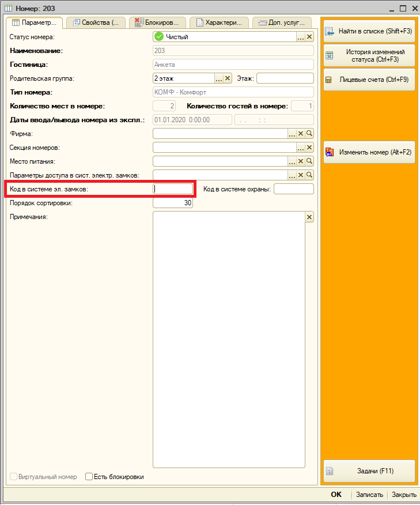Click Изменить номер (Alt+F2) button
The height and width of the screenshot is (505, 420).
(369, 152)
